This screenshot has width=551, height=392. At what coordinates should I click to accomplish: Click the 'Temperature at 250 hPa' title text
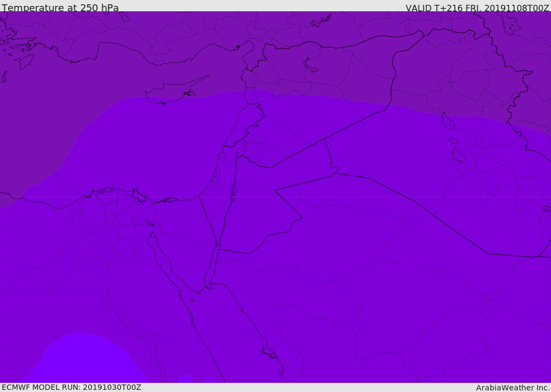coord(60,8)
